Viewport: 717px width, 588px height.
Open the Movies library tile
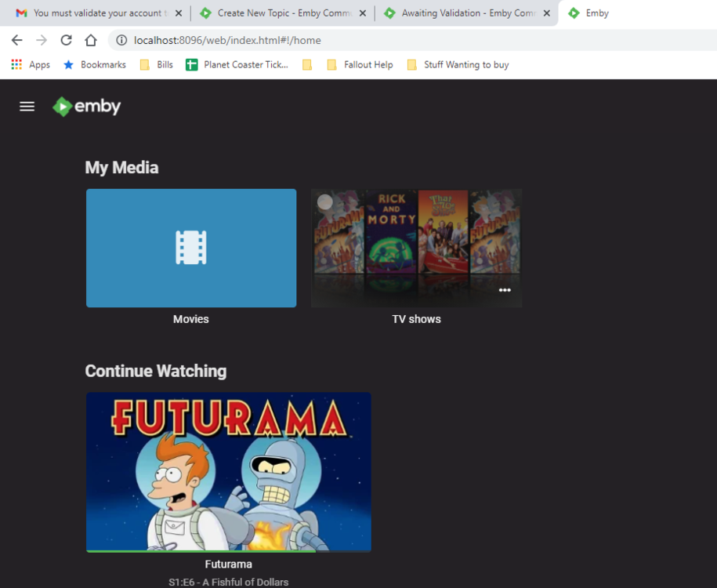click(190, 248)
